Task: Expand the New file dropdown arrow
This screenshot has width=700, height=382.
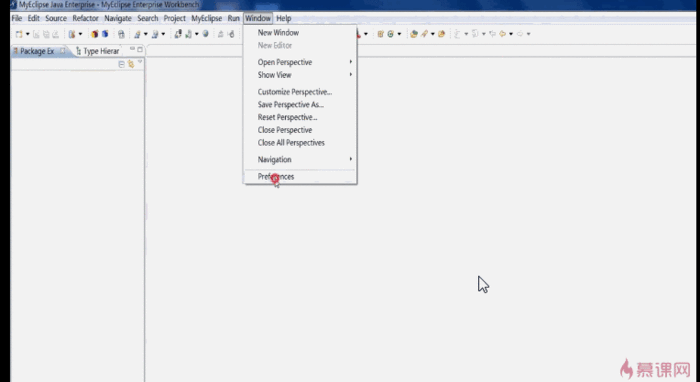Action: (27, 34)
